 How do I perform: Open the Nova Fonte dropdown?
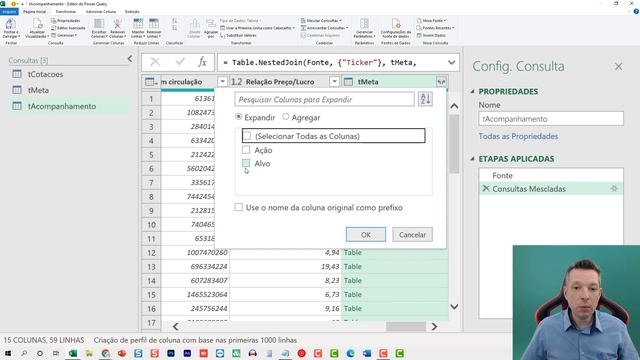pos(432,20)
